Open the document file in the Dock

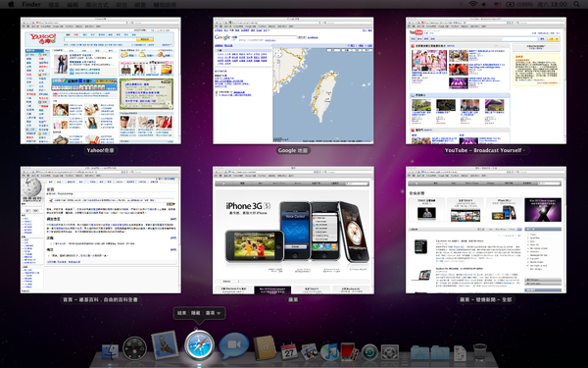point(460,353)
